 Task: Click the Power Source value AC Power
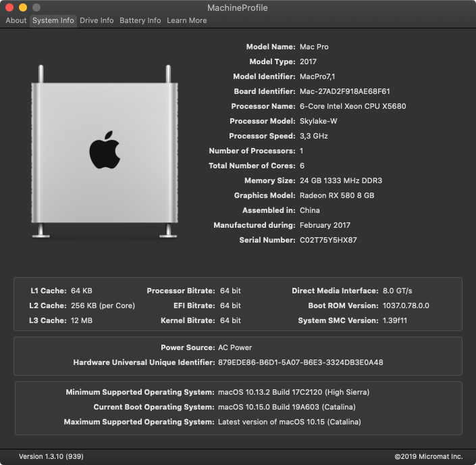click(235, 347)
